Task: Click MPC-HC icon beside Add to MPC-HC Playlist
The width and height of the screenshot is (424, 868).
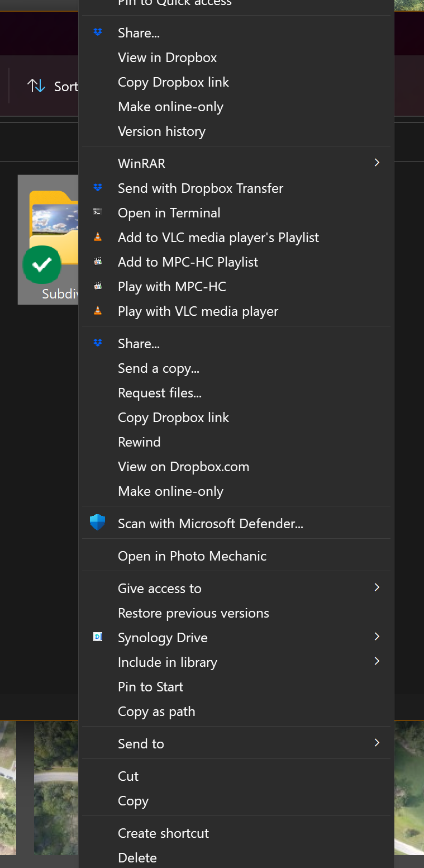Action: point(98,262)
